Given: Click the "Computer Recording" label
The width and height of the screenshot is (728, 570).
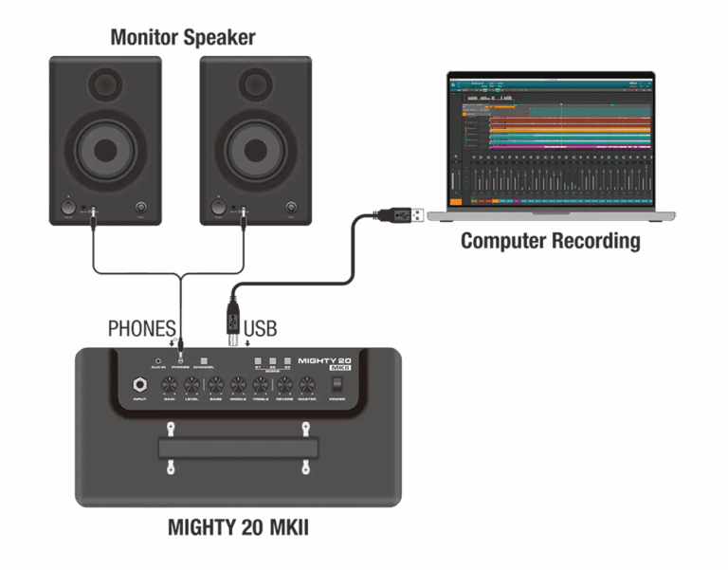Looking at the screenshot, I should (x=551, y=241).
